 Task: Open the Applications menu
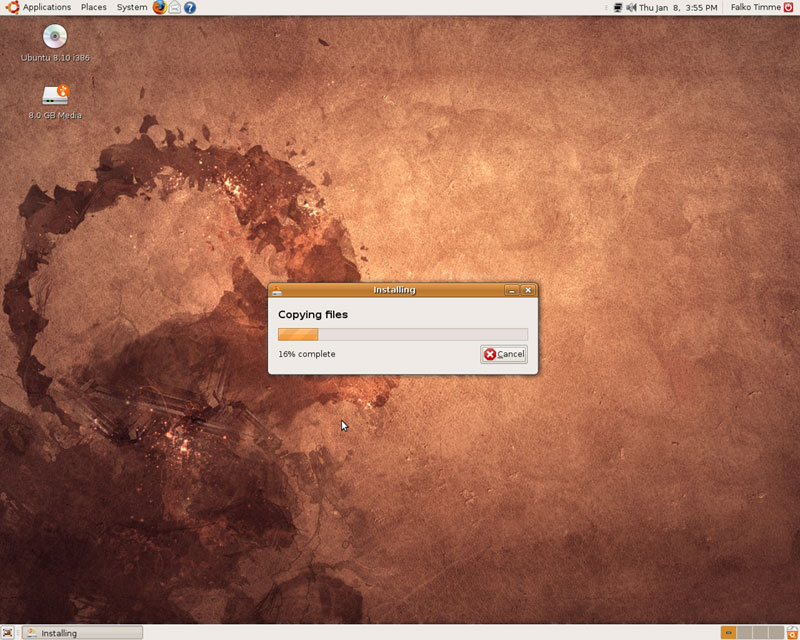click(46, 7)
